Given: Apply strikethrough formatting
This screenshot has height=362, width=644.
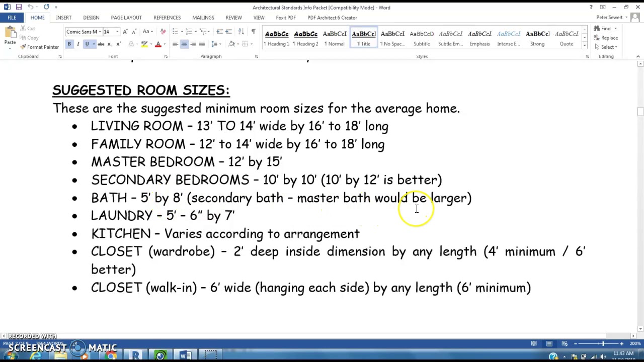Looking at the screenshot, I should (x=101, y=44).
